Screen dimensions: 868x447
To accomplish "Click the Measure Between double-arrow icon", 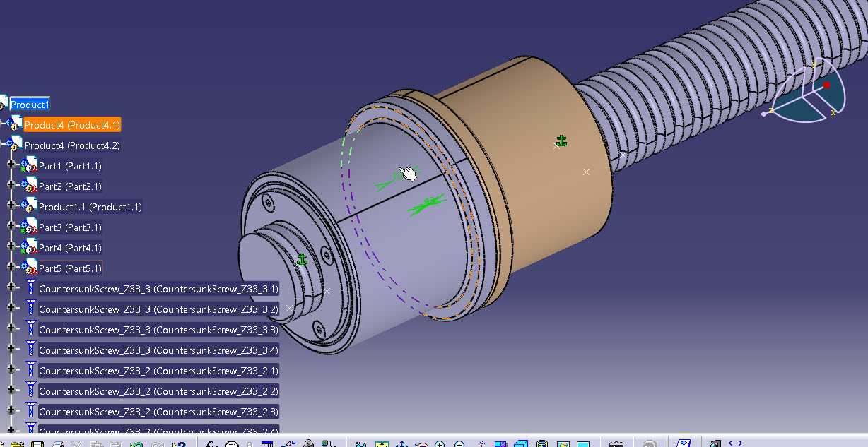I will (x=735, y=443).
